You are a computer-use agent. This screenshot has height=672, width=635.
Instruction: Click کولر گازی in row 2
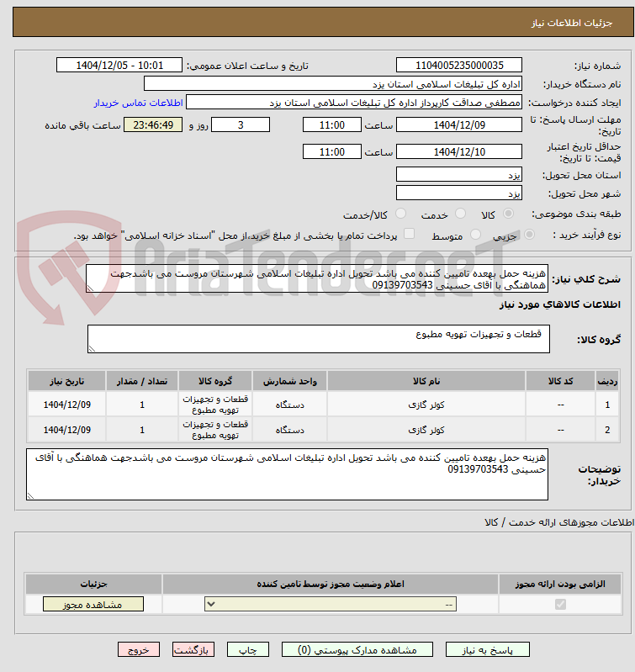tap(426, 431)
